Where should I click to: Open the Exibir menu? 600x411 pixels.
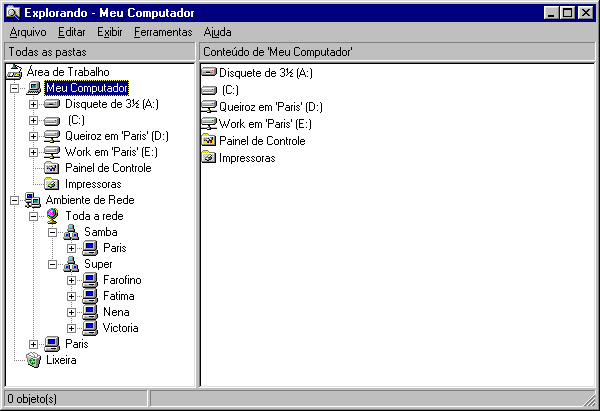(x=109, y=32)
